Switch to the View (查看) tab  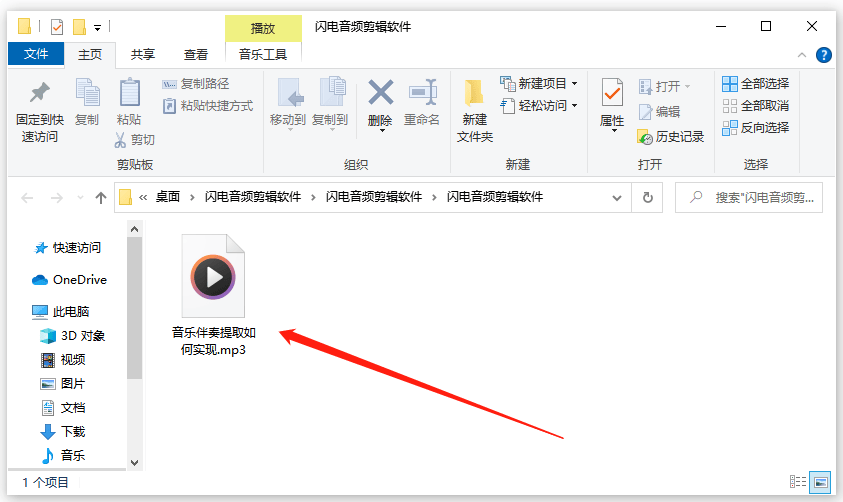[196, 55]
